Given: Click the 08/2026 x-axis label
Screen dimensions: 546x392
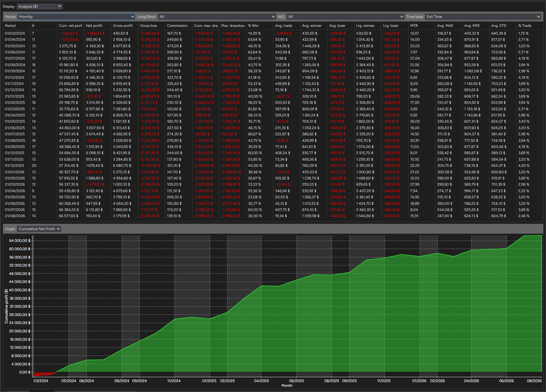Looking at the screenshot, I should tap(534, 381).
